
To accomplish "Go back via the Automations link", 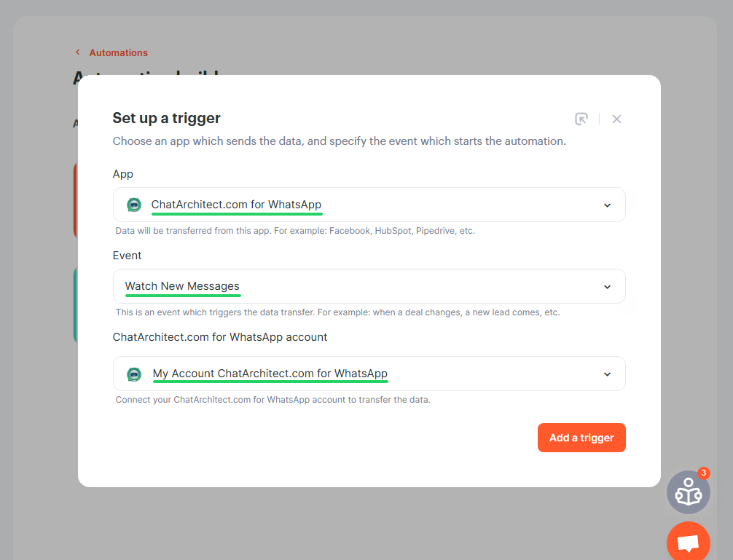I will tap(118, 52).
